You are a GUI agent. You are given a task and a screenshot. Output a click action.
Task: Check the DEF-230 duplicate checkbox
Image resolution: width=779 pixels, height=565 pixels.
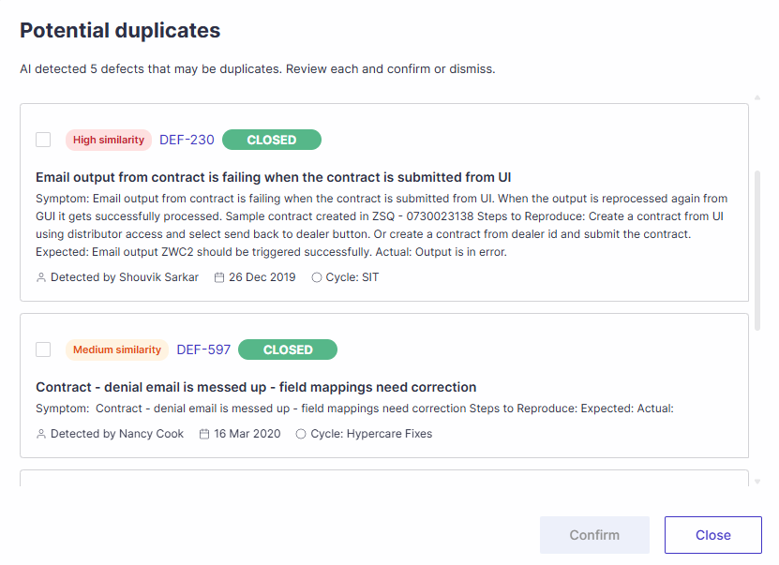pos(43,140)
